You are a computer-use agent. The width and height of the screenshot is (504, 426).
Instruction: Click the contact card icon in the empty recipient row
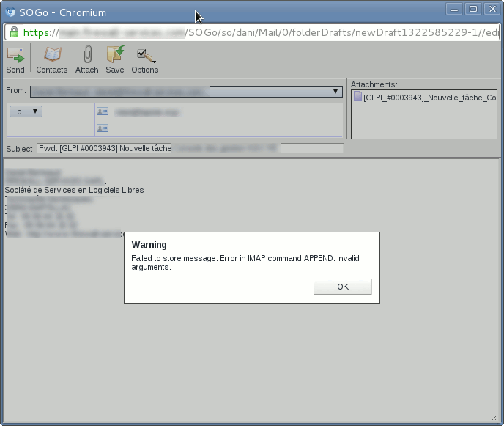(103, 128)
